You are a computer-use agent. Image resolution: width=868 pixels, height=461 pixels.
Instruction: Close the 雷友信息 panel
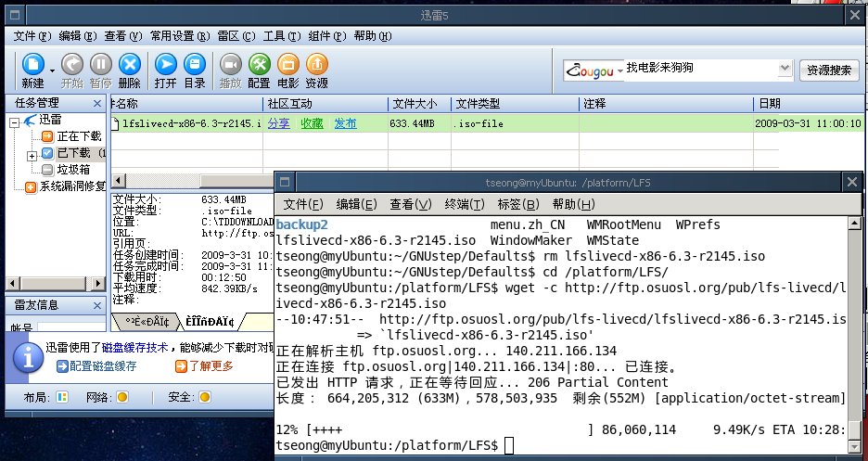[x=97, y=305]
